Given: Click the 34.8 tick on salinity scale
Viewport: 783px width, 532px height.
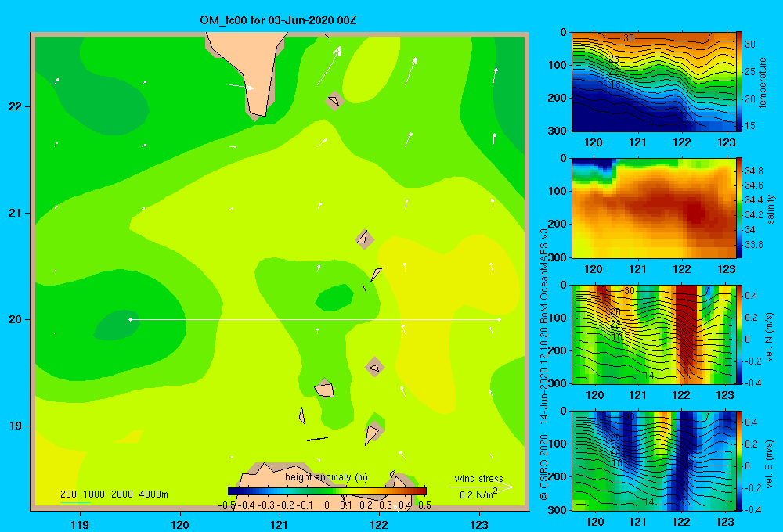Looking at the screenshot, I should click(x=753, y=171).
